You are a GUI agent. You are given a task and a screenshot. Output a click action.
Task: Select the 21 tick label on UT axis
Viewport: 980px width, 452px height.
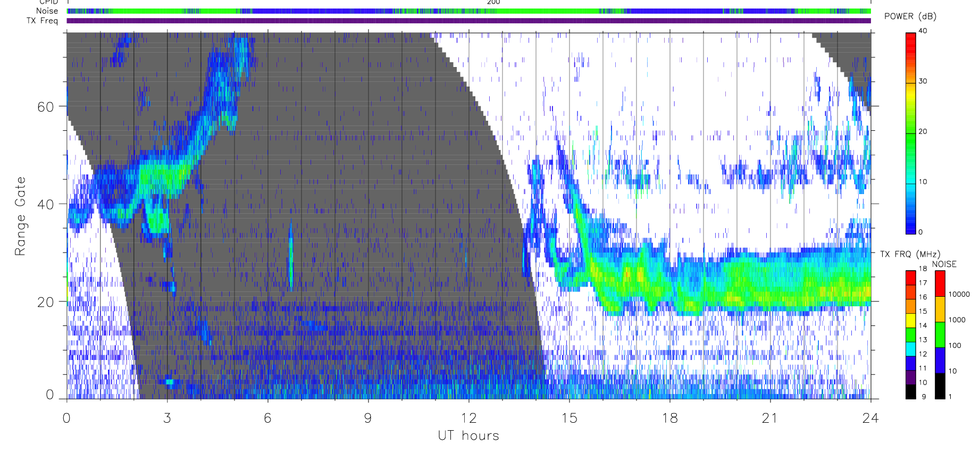coord(770,418)
